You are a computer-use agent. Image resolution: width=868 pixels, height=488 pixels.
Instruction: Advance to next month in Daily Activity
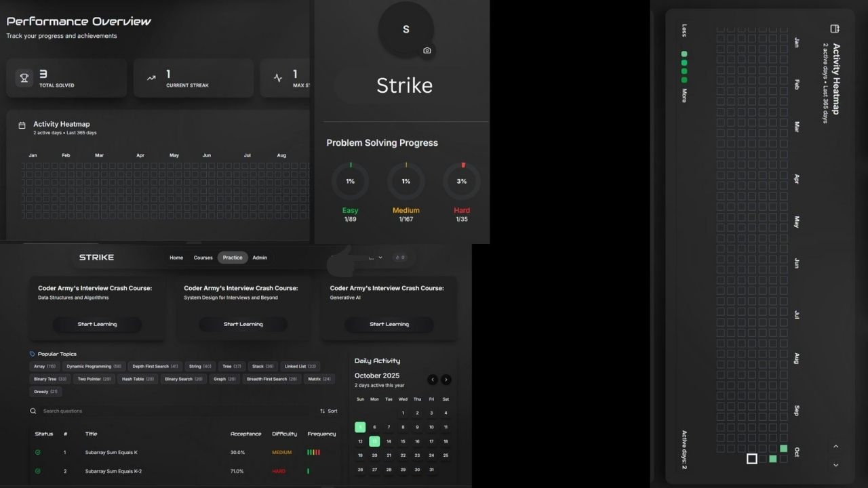[446, 380]
